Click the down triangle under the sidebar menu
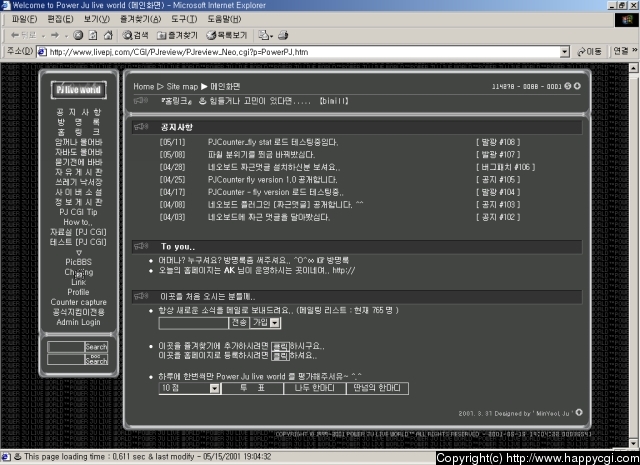This screenshot has width=640, height=465. (x=79, y=252)
